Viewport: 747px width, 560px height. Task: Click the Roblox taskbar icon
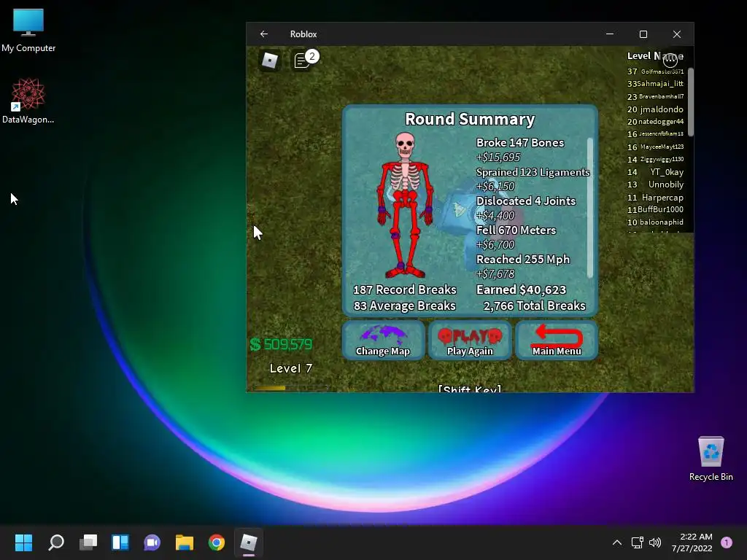tap(248, 542)
